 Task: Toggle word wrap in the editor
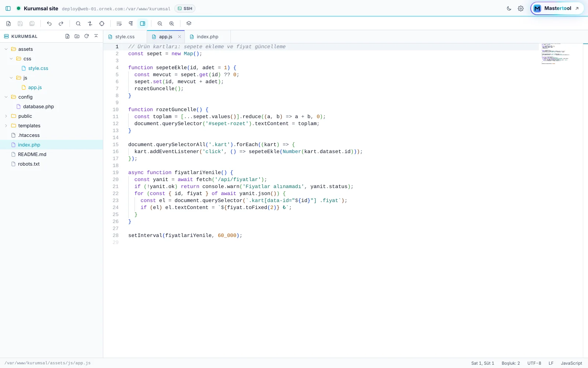pyautogui.click(x=119, y=24)
